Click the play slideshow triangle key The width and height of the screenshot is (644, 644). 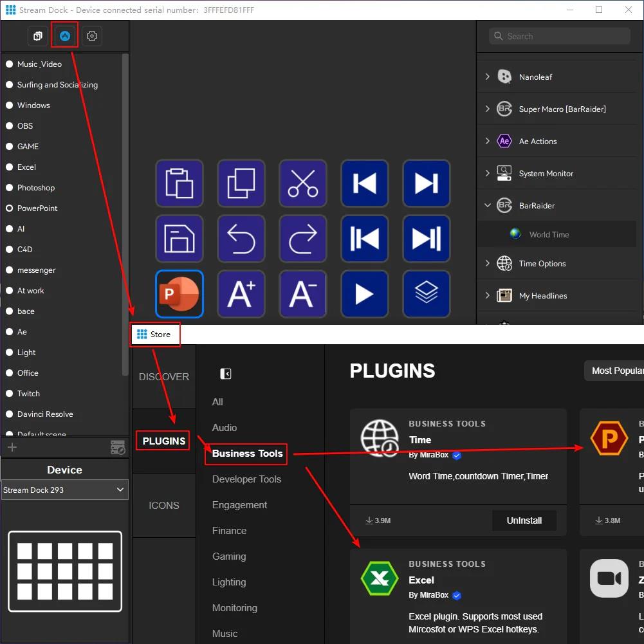click(365, 294)
